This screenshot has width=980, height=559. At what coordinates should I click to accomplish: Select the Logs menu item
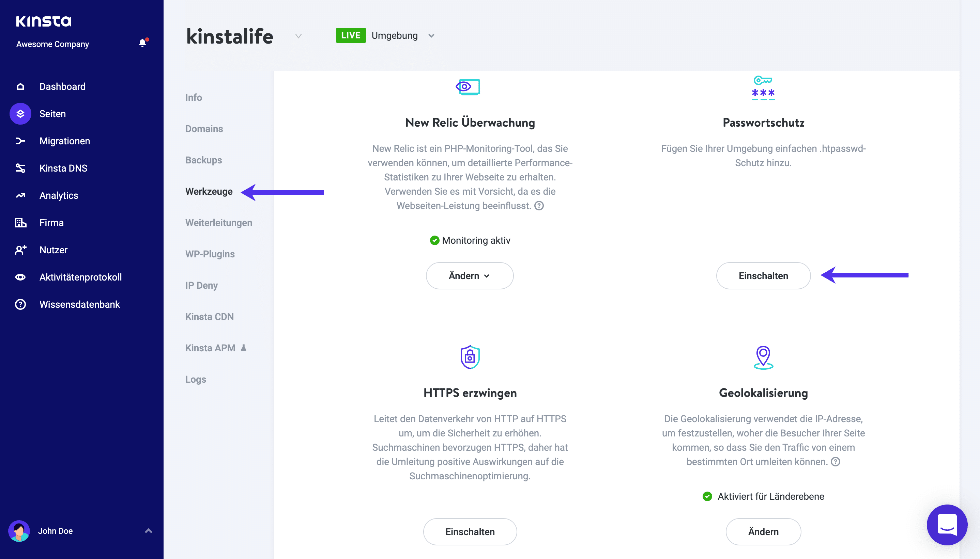(196, 379)
